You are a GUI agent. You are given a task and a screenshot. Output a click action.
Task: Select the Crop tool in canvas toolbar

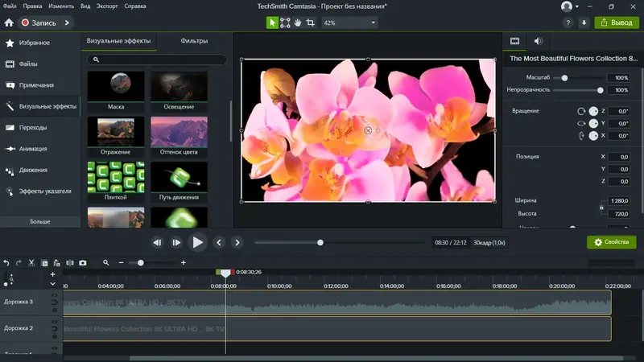(x=311, y=23)
